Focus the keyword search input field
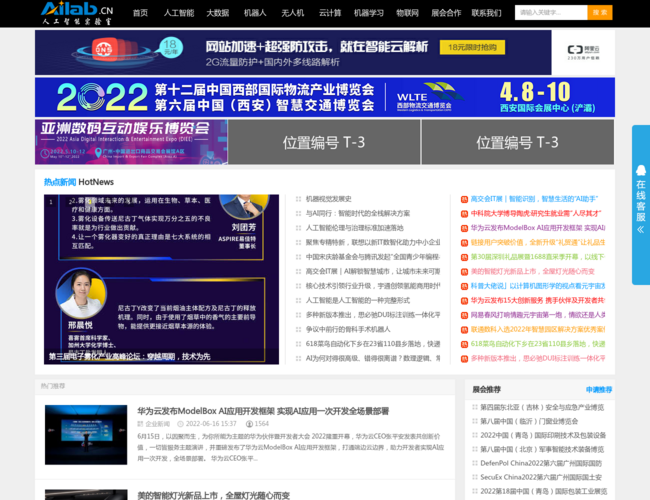 551,12
